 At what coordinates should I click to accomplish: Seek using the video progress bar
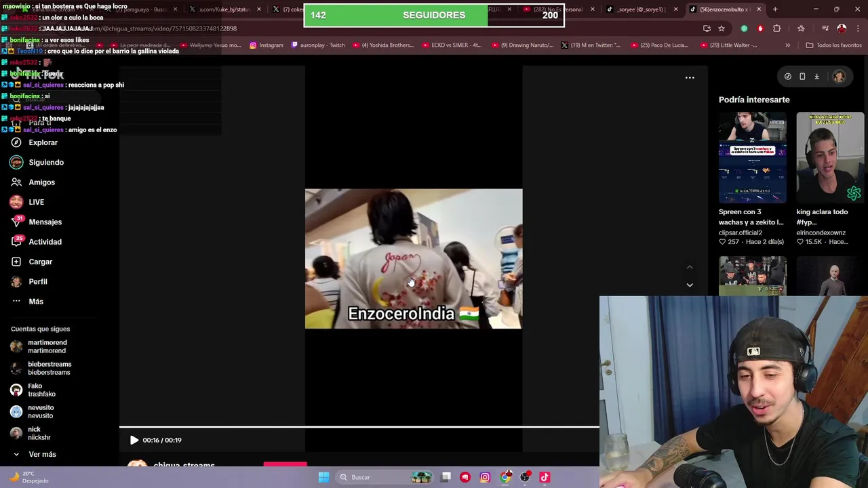pyautogui.click(x=359, y=427)
